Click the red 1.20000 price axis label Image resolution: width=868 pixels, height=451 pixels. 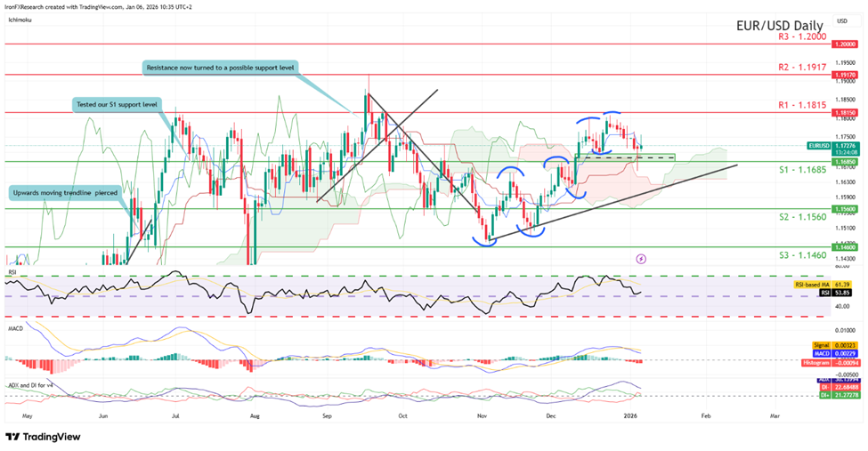[843, 44]
